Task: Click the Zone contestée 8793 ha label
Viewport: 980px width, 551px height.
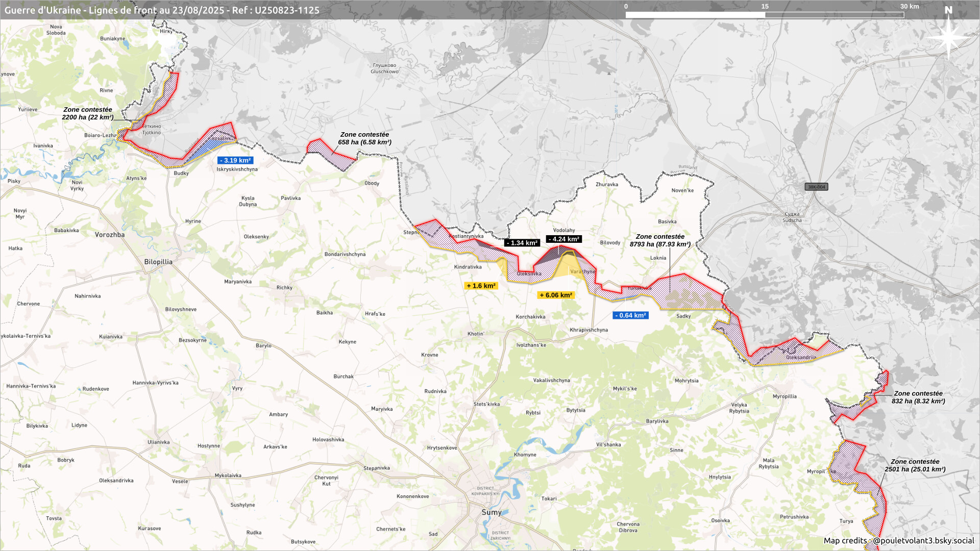Action: [x=660, y=240]
